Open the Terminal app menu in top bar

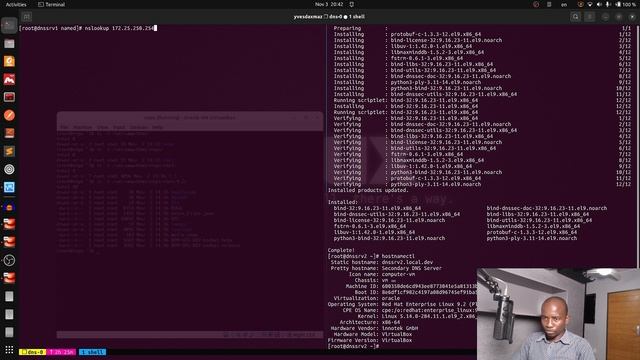click(51, 4)
